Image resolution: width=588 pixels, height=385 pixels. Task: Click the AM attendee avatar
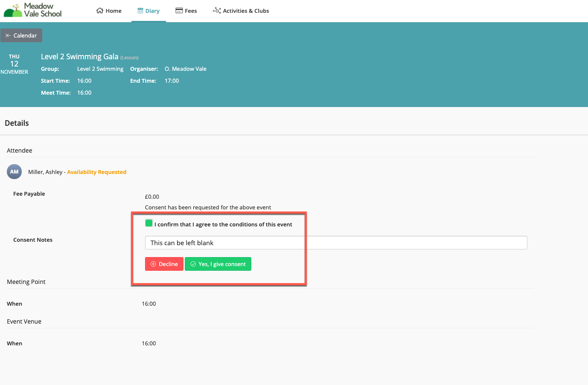pos(15,172)
